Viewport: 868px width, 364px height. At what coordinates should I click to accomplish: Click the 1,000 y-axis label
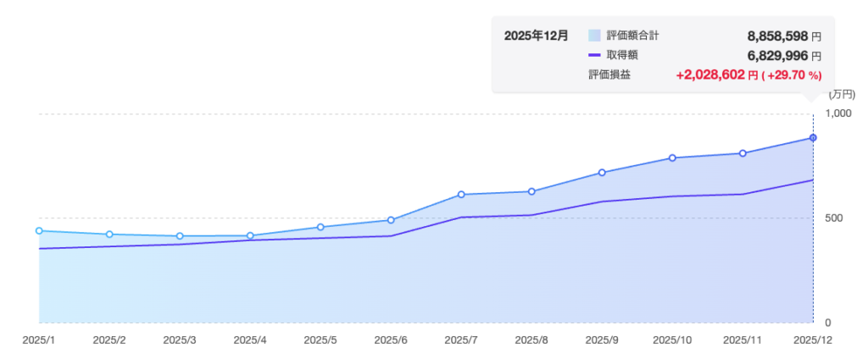pyautogui.click(x=837, y=113)
